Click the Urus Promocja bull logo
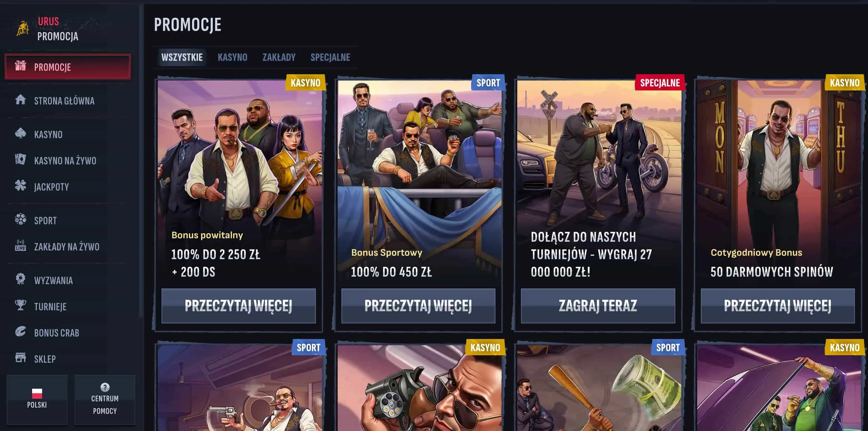The image size is (868, 431). [x=23, y=29]
